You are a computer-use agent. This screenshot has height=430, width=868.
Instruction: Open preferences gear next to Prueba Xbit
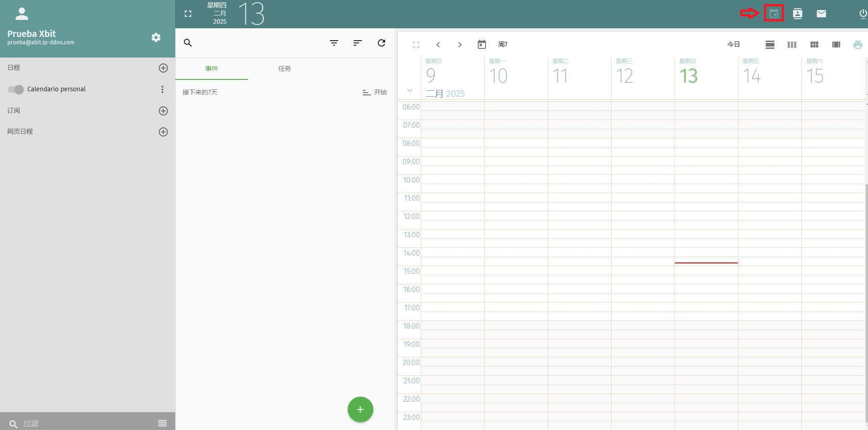(x=156, y=37)
